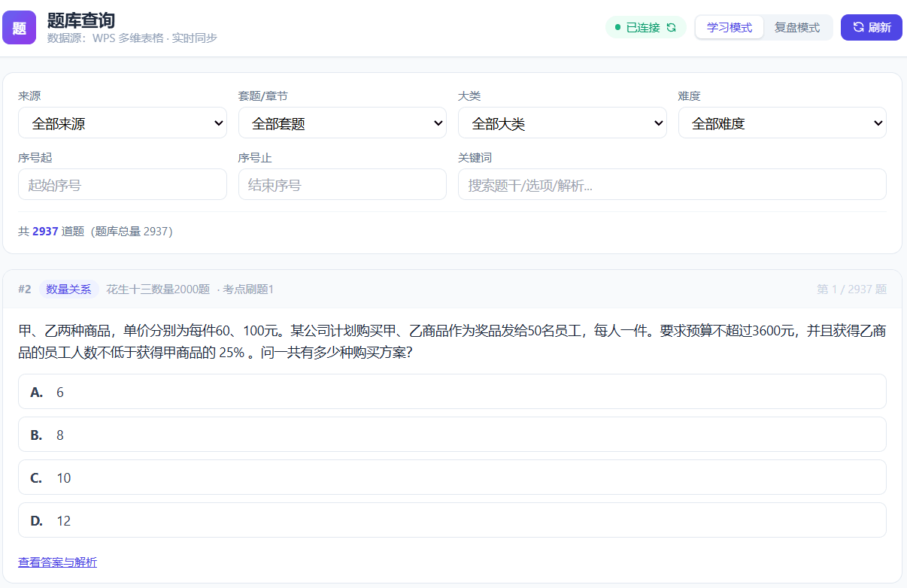907x588 pixels.
Task: Click the 第 1 / 2937 题 counter
Action: [x=852, y=289]
